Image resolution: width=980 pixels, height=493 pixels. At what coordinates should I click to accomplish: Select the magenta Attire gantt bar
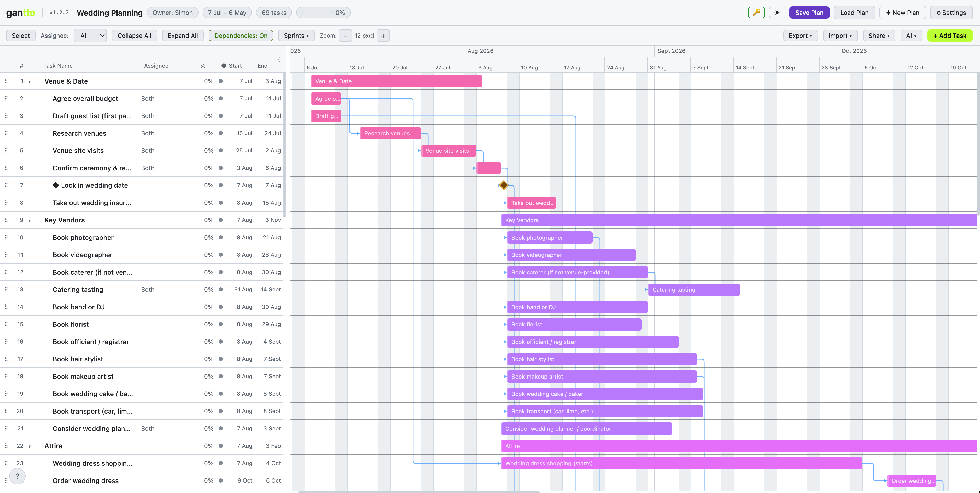pyautogui.click(x=738, y=446)
